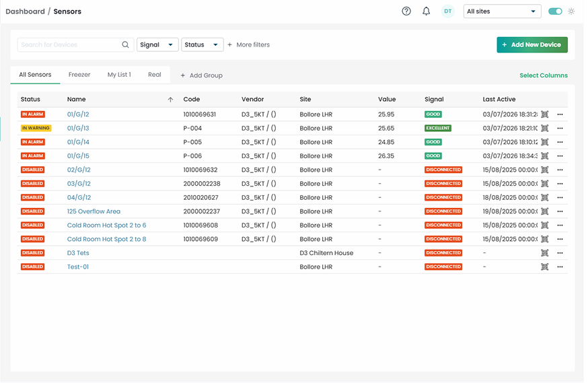Open QR code for sensor 02/G/12
588x383 pixels.
tap(544, 170)
